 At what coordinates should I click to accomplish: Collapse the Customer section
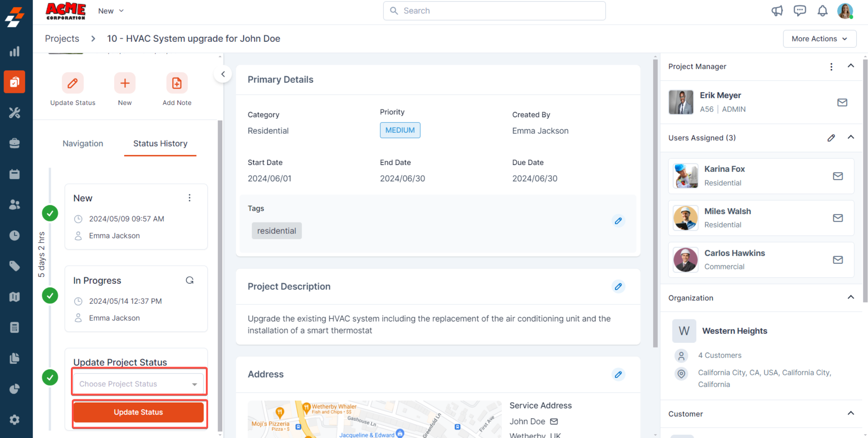pyautogui.click(x=851, y=413)
